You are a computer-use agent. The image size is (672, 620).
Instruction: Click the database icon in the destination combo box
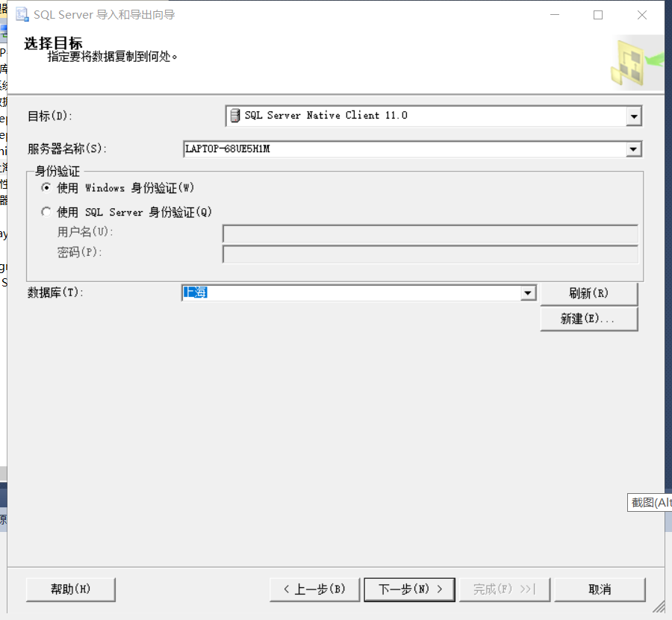click(235, 116)
